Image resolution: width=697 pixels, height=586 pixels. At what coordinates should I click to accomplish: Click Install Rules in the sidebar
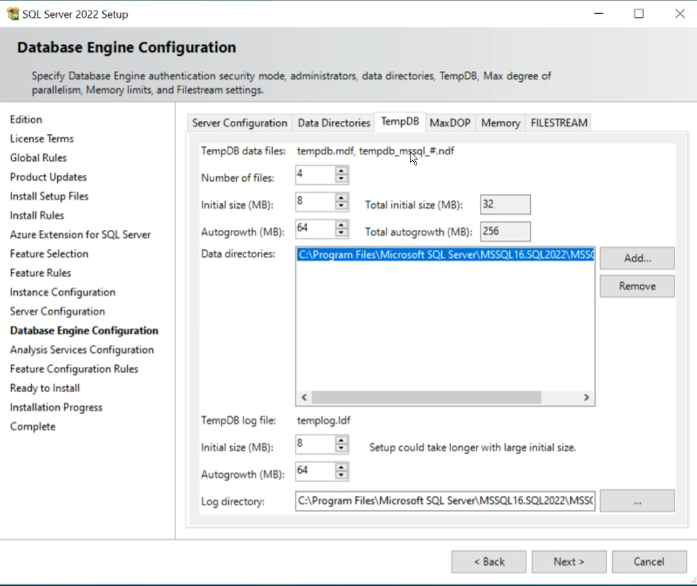coord(37,215)
